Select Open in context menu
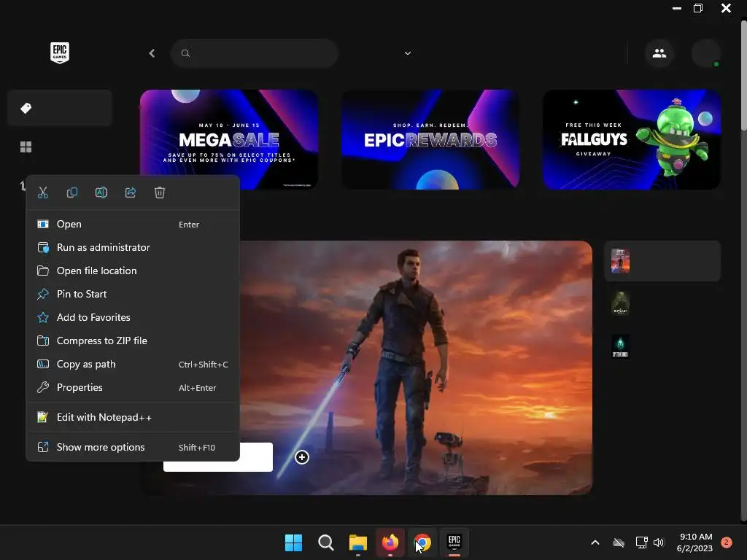Image resolution: width=747 pixels, height=560 pixels. point(133,224)
